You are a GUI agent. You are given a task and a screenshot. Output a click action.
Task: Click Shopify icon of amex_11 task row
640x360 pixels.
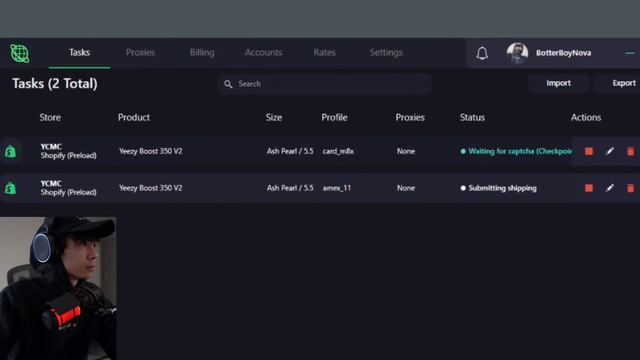click(x=10, y=188)
